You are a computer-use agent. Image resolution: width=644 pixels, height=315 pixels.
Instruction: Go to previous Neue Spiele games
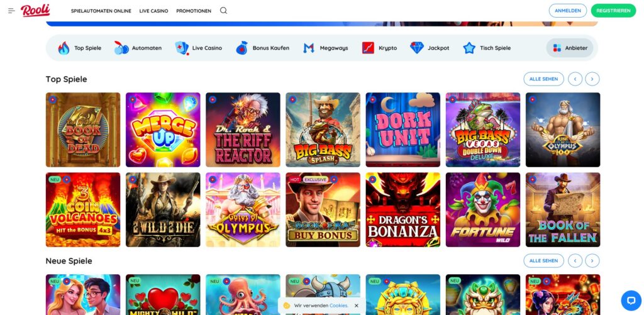click(575, 261)
